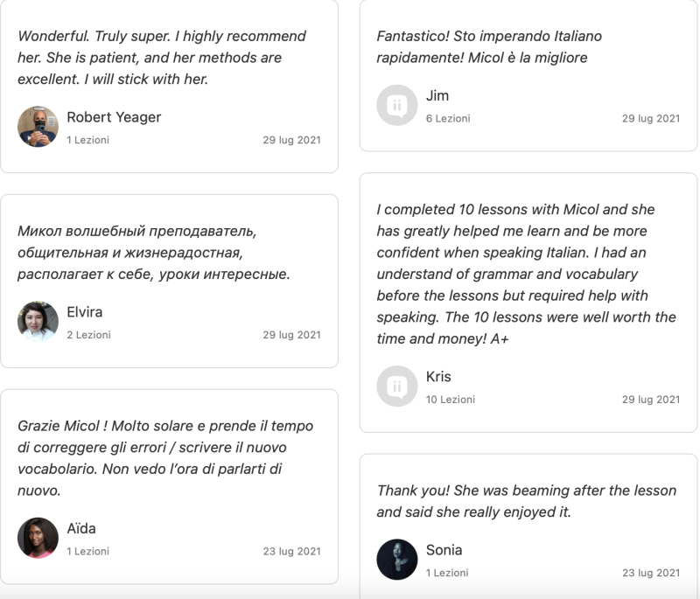Click Kris's "10 Lezioni" lesson count
The image size is (700, 599).
tap(451, 400)
